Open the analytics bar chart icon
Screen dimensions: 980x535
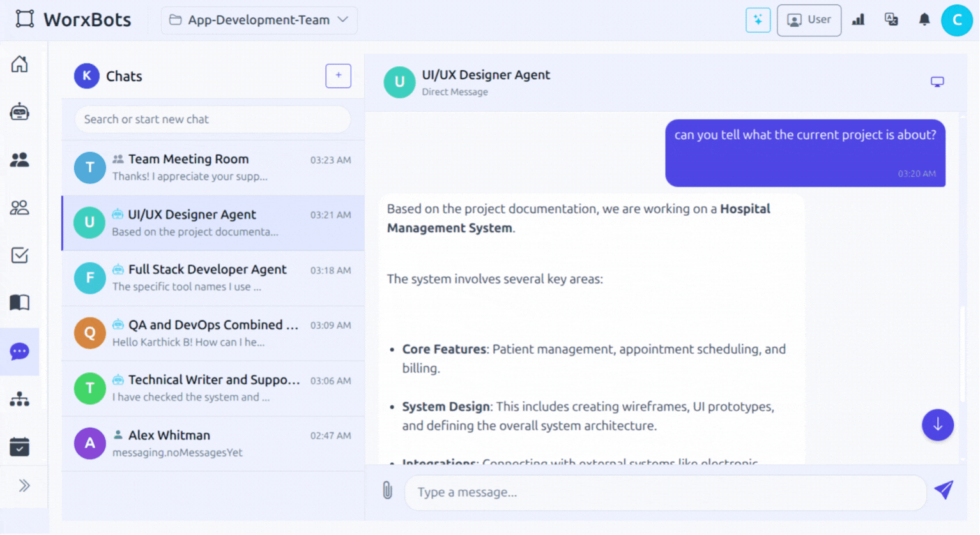858,19
